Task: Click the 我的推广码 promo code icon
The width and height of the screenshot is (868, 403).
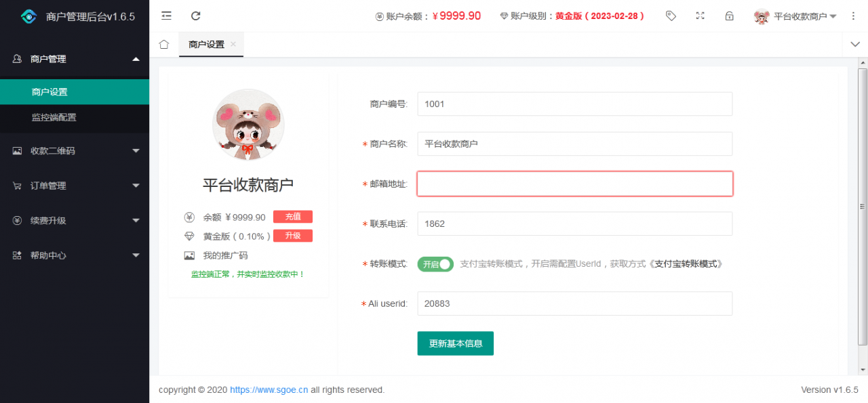Action: [x=189, y=255]
